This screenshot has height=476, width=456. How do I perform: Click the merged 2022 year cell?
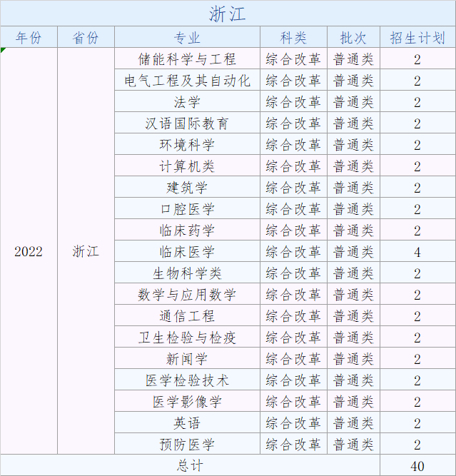point(29,251)
